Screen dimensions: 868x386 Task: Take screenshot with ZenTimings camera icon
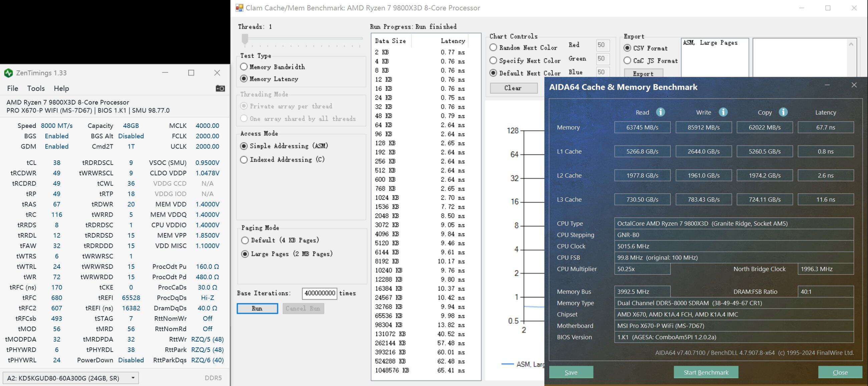(220, 88)
